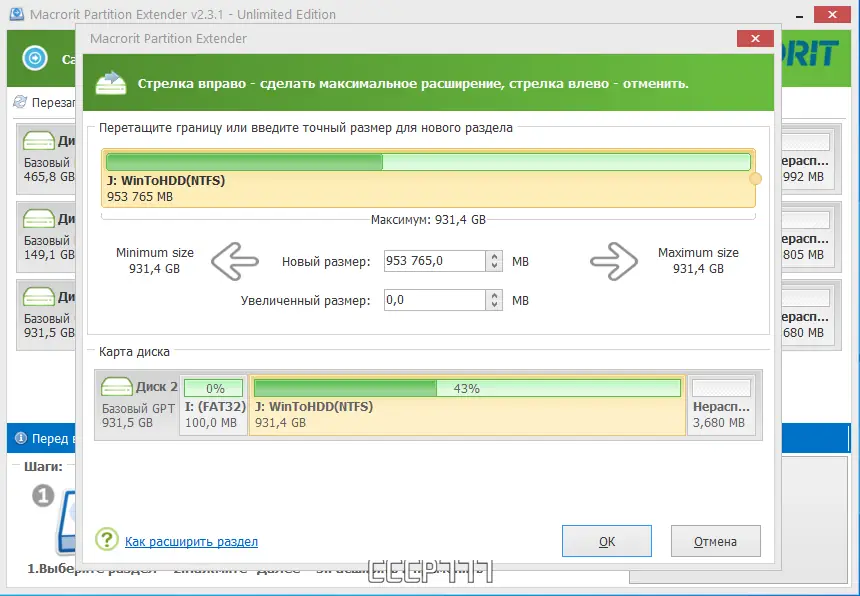Click the '953 765 MB' size text
The image size is (860, 596).
pos(140,196)
